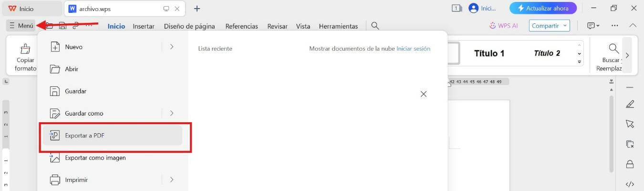Expand the Guardar como submenu arrow
Screen dimensions: 644x191
click(x=171, y=113)
